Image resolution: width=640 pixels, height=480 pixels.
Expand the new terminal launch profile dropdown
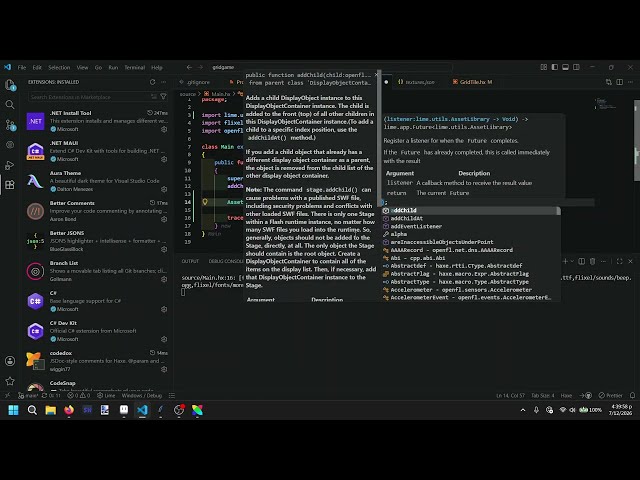pos(572,261)
